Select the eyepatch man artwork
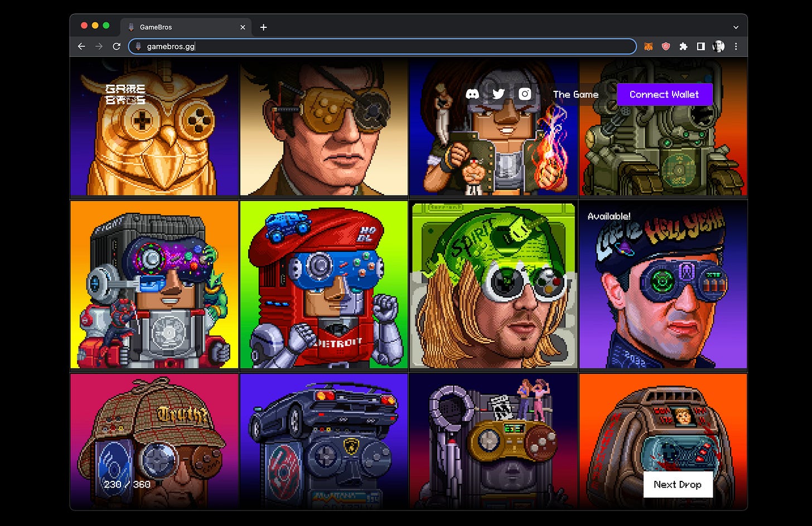812x526 pixels. 324,128
